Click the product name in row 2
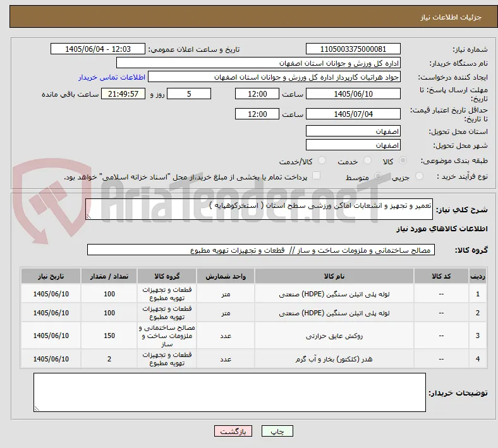Screen dimensions: 498x448 334,313
